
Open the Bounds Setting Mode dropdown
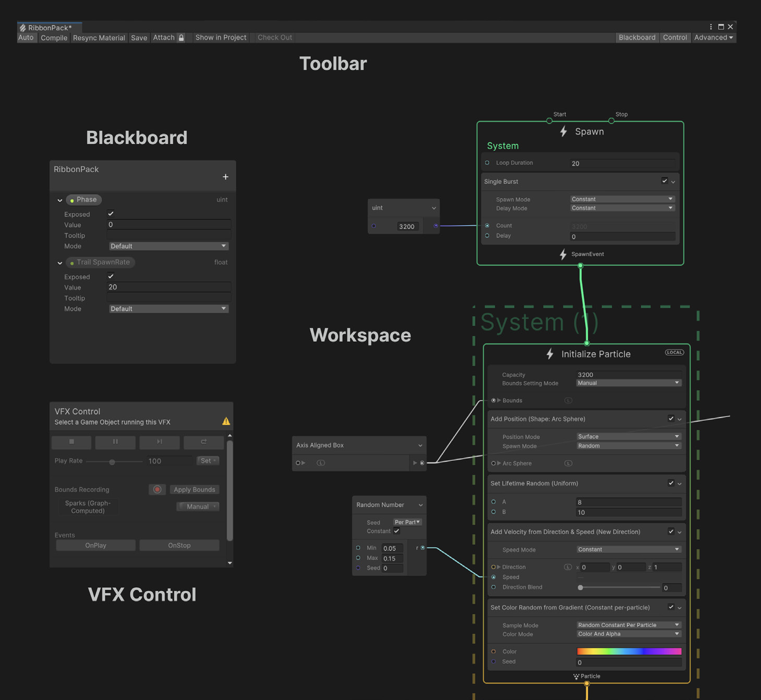pyautogui.click(x=628, y=383)
